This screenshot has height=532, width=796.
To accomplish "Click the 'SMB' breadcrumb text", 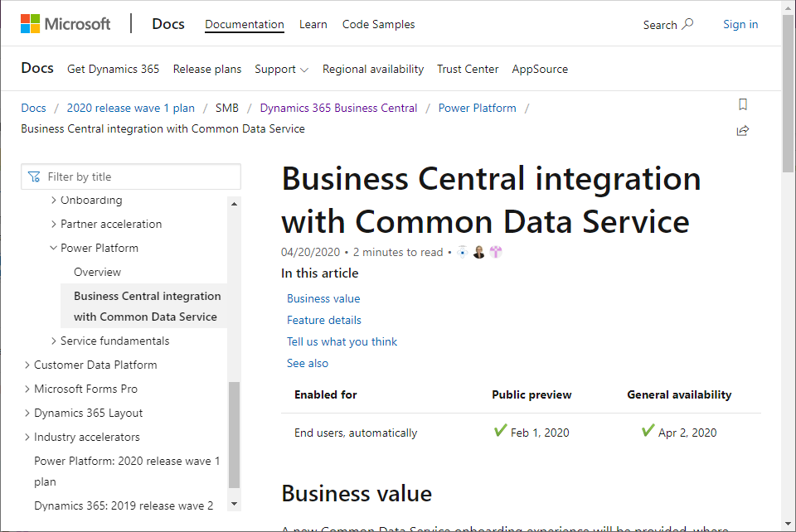I will (x=227, y=108).
